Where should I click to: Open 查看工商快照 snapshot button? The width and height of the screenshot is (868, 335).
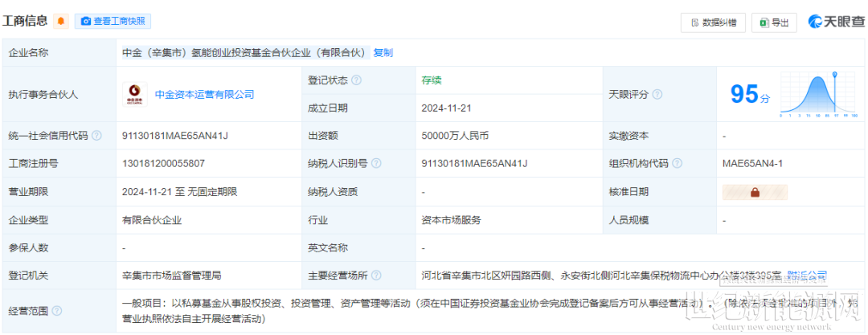(x=113, y=22)
